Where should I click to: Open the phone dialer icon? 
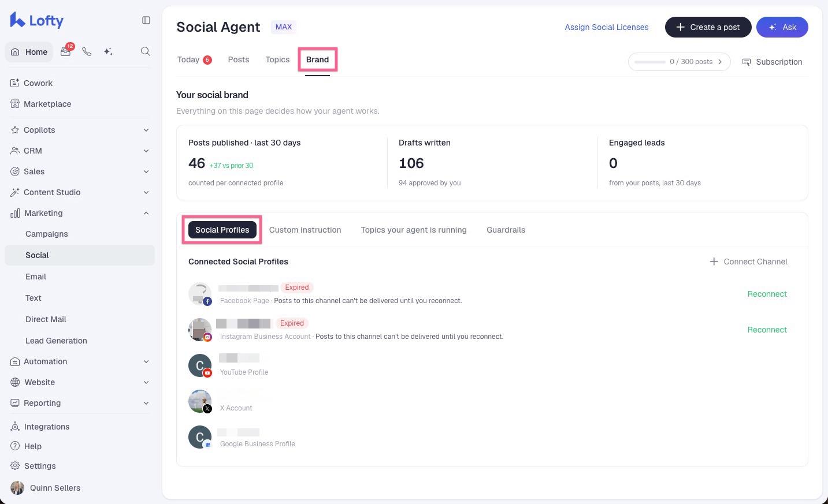[x=87, y=51]
